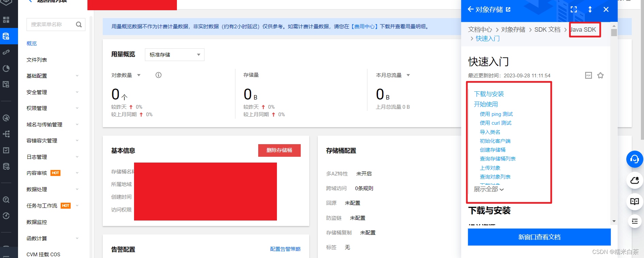
Task: Open 数据监控 in the left menu
Action: (x=37, y=222)
